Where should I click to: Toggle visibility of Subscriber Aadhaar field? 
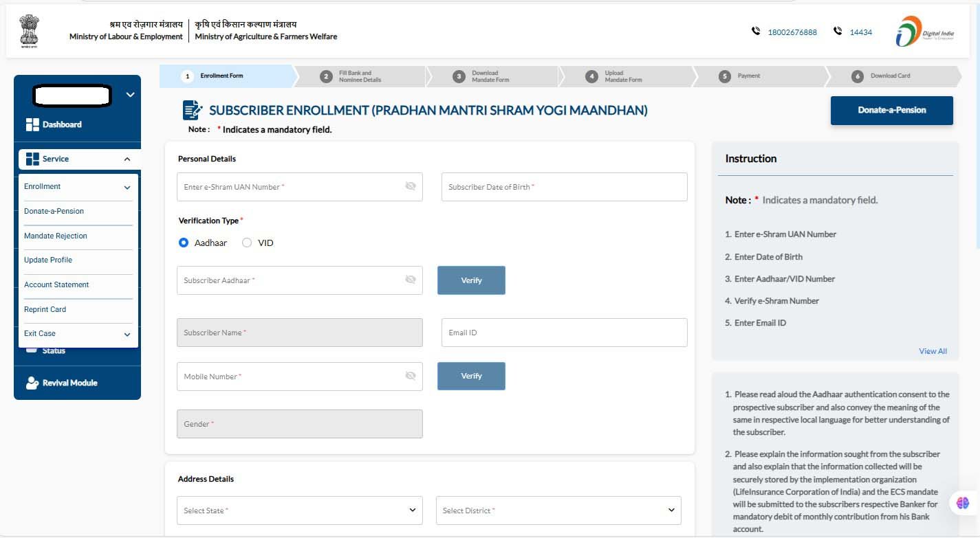point(411,280)
